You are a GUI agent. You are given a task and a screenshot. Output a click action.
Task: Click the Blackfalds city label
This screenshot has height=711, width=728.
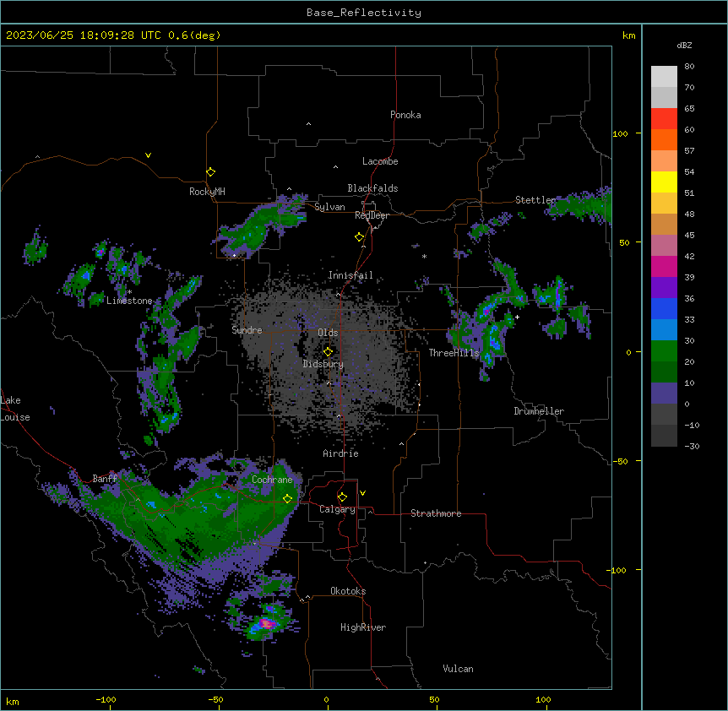click(372, 188)
